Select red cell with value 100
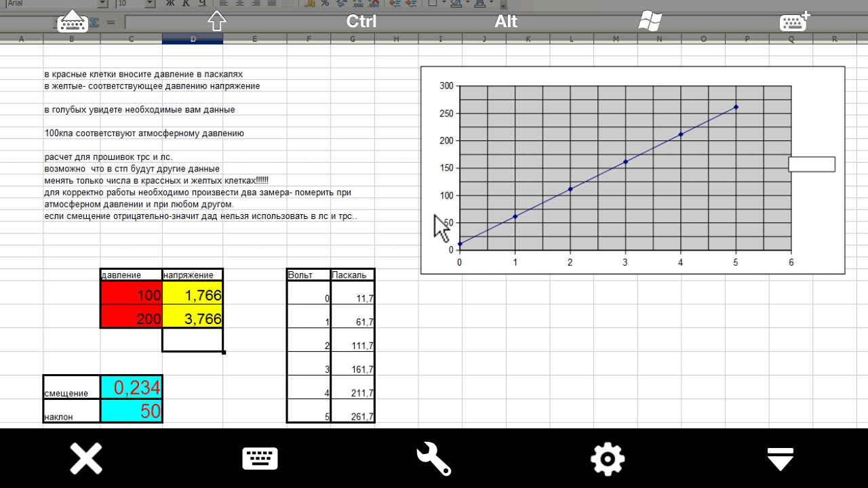 coord(132,293)
